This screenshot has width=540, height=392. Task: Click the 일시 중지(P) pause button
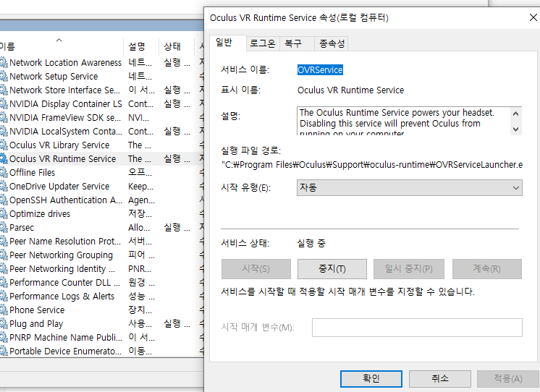[x=409, y=269]
